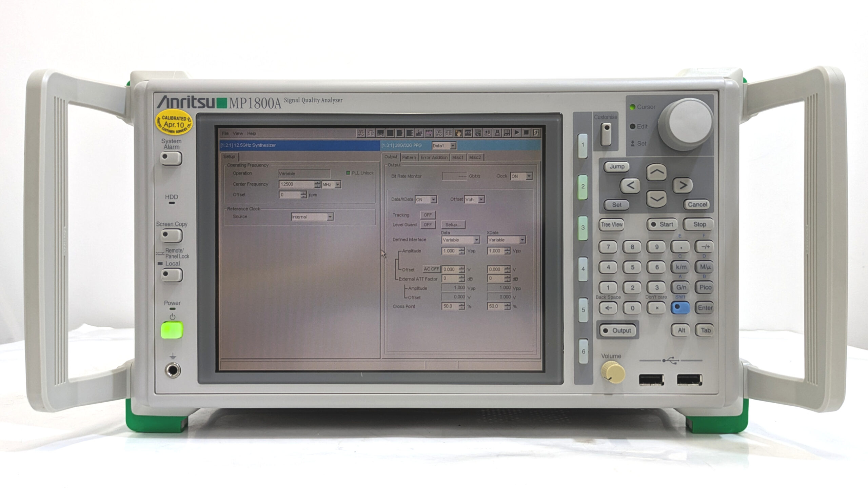The image size is (868, 488).
Task: Click the DSTR arrow toolbar icon
Action: [429, 133]
